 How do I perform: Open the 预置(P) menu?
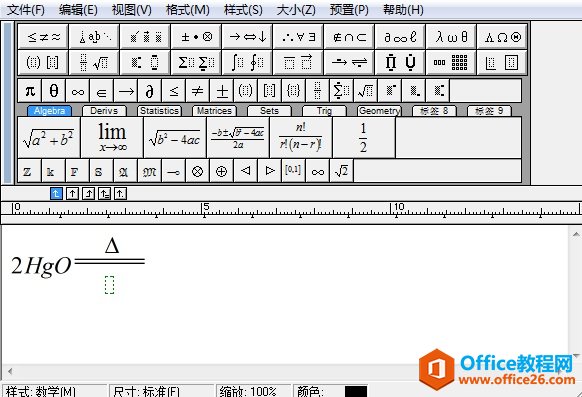click(x=349, y=10)
